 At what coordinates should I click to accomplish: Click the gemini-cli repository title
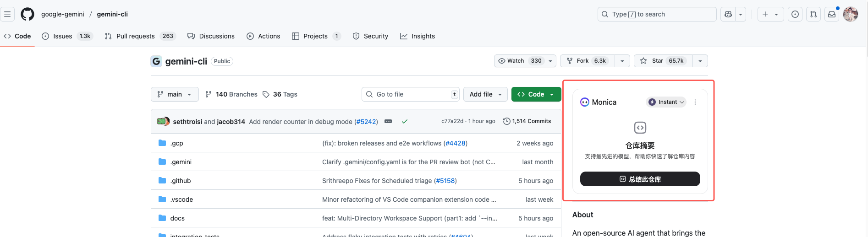(x=186, y=61)
